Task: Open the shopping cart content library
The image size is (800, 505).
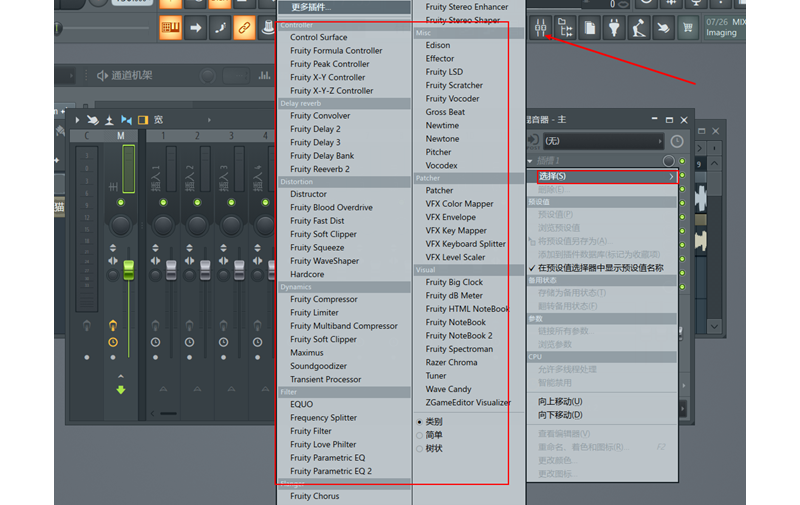Action: 688,28
